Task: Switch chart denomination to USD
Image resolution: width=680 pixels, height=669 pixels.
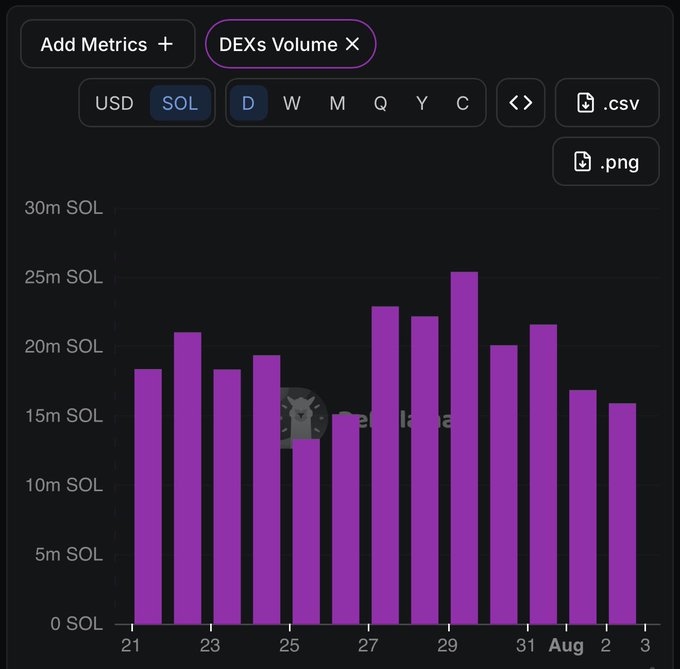Action: (x=114, y=103)
